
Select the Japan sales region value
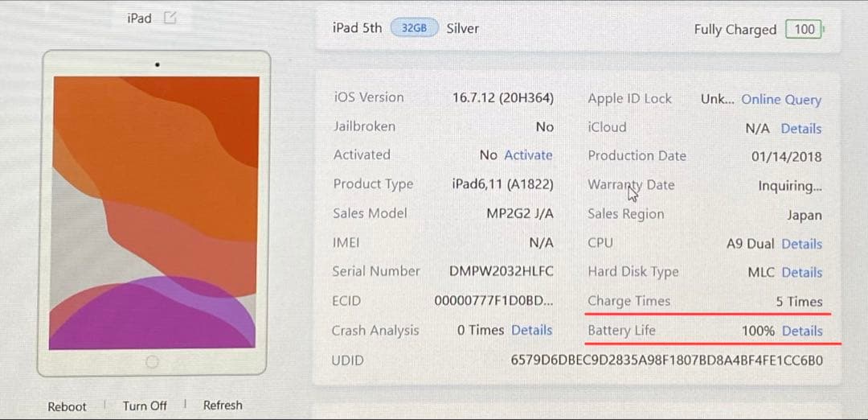pos(805,216)
